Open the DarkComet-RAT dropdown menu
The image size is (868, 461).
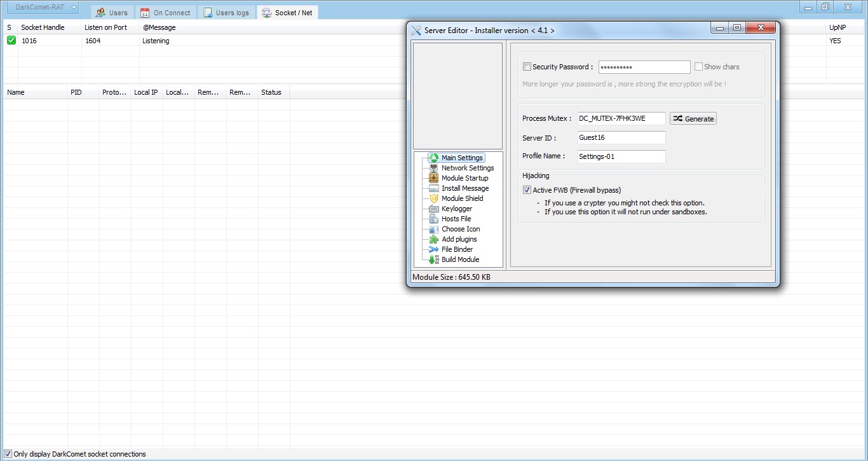pos(43,8)
